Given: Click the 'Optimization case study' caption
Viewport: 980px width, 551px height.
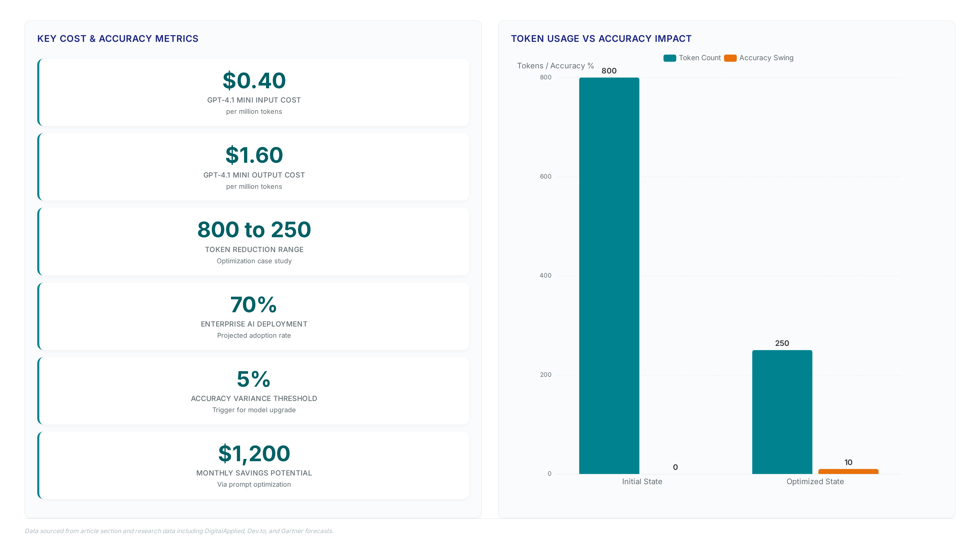Looking at the screenshot, I should pos(254,261).
